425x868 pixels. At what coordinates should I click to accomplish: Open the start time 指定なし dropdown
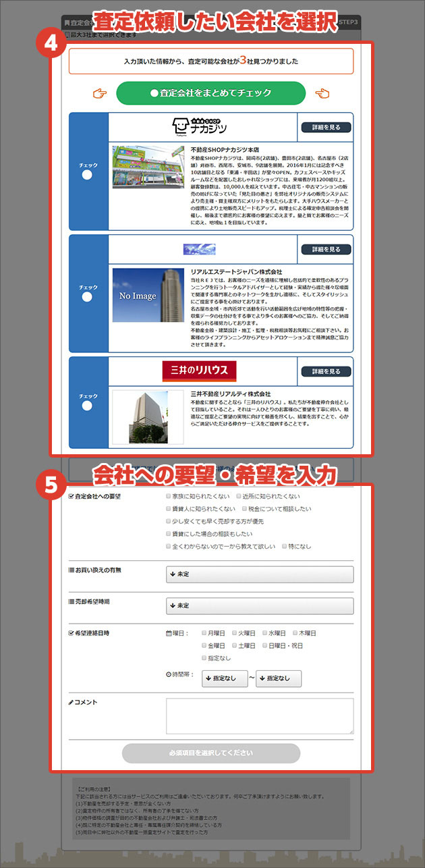pyautogui.click(x=225, y=678)
